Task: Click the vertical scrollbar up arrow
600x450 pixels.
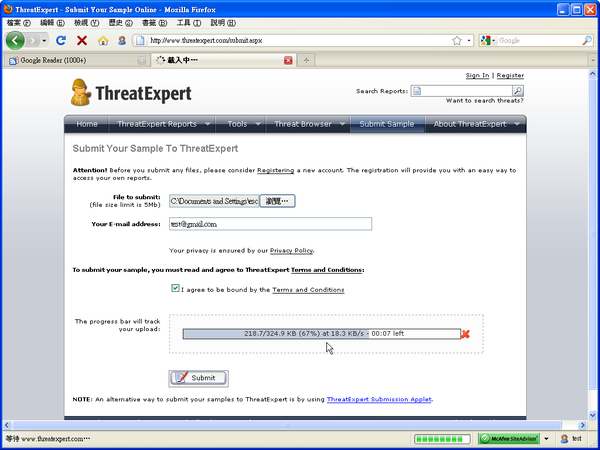Action: coord(592,74)
